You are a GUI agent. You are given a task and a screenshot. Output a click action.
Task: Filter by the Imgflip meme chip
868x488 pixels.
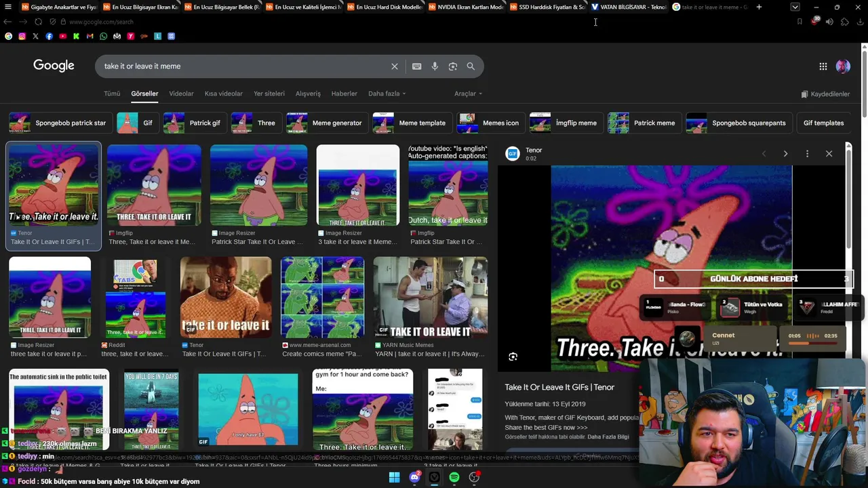565,123
